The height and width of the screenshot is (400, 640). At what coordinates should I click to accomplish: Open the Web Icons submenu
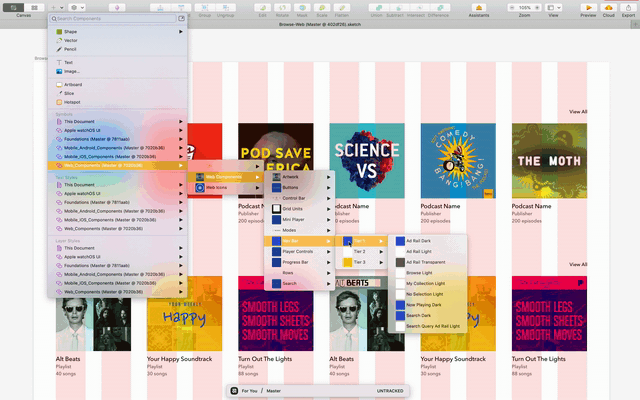click(226, 187)
